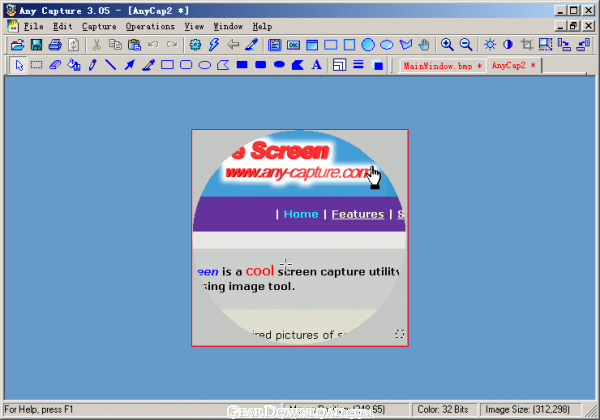Click rotate counter-clockwise icon at toolbar end
Screen dimensions: 600x420
click(x=583, y=45)
